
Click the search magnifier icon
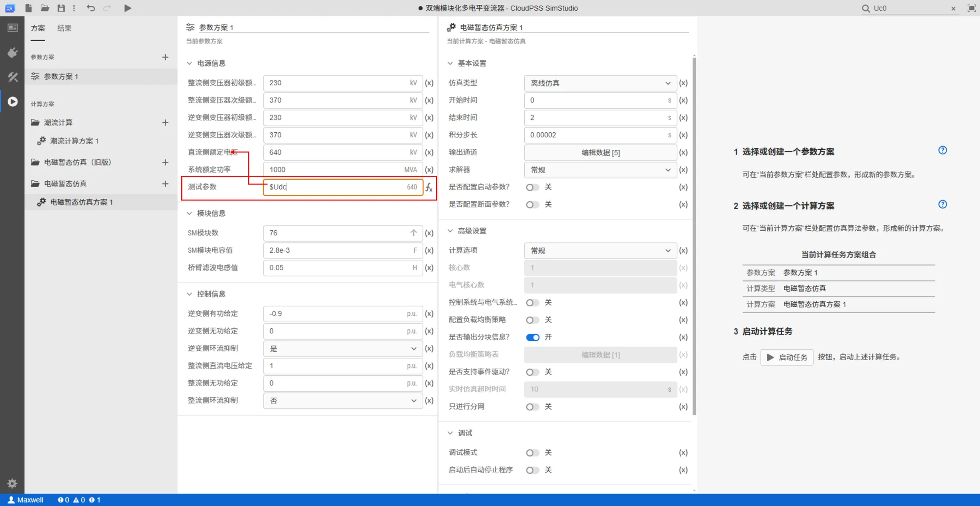coord(866,8)
